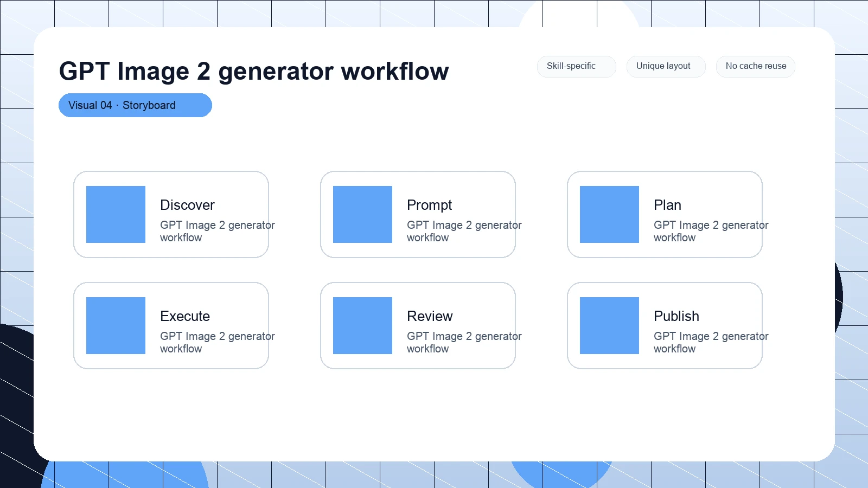
Task: Click the description under Execute
Action: 218,342
